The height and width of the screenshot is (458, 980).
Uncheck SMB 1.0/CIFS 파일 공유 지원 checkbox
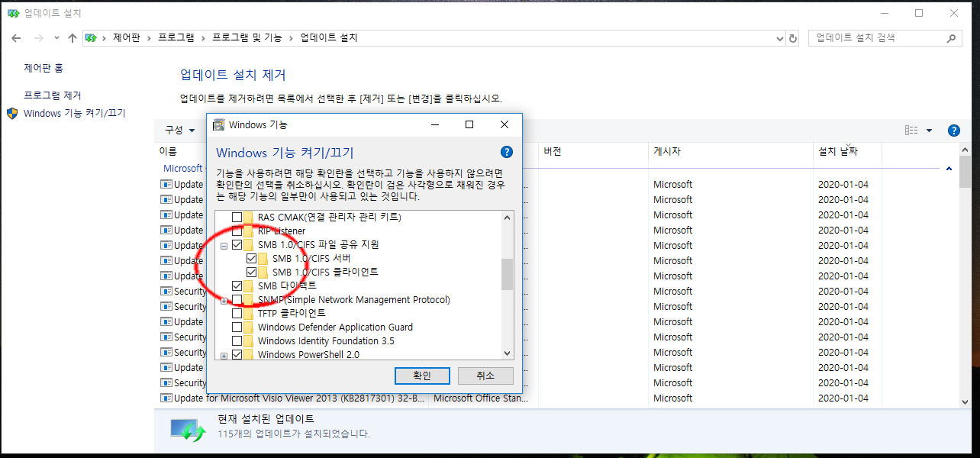point(237,245)
